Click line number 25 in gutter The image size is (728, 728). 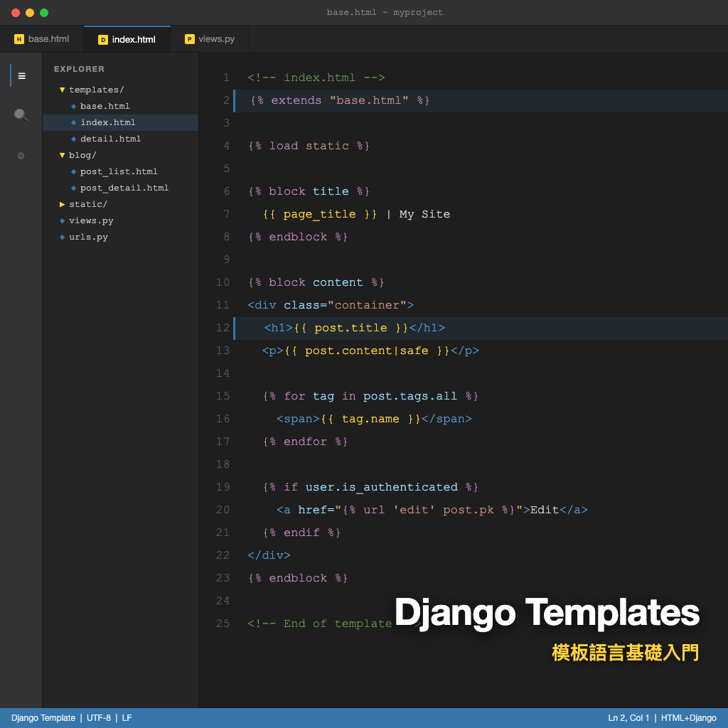(x=223, y=623)
